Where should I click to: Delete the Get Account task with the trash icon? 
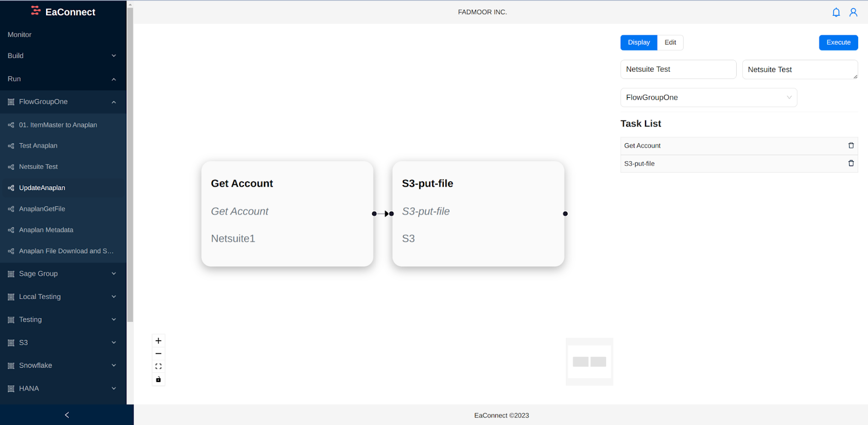pos(851,145)
